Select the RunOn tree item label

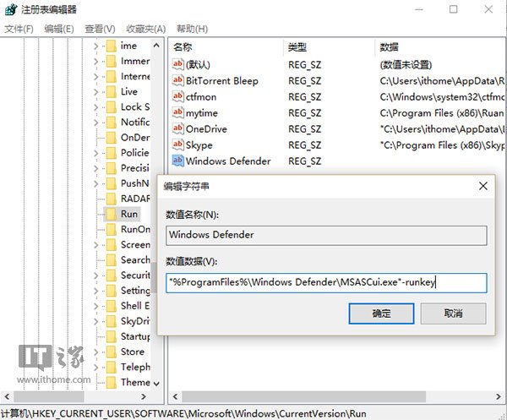click(x=135, y=229)
